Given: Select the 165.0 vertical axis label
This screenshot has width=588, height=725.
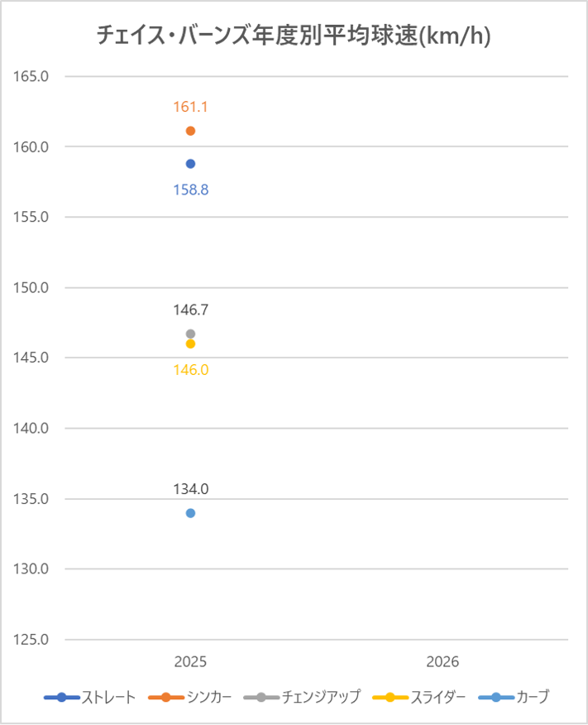Looking at the screenshot, I should tap(31, 77).
